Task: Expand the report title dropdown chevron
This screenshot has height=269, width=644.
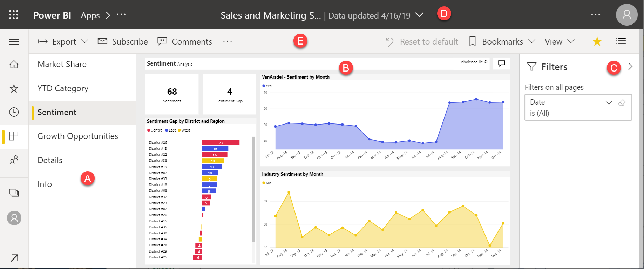Action: coord(419,15)
